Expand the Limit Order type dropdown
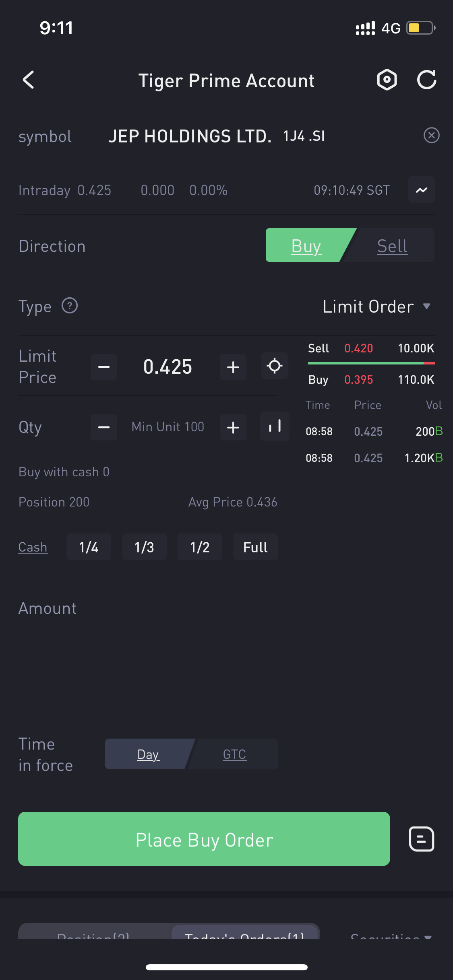Screen dimensions: 453x980 pos(376,307)
